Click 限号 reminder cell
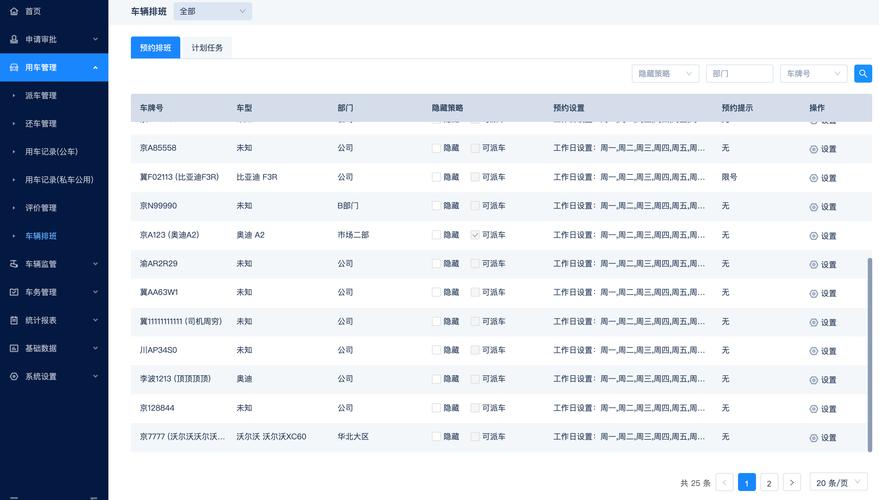 pyautogui.click(x=729, y=177)
